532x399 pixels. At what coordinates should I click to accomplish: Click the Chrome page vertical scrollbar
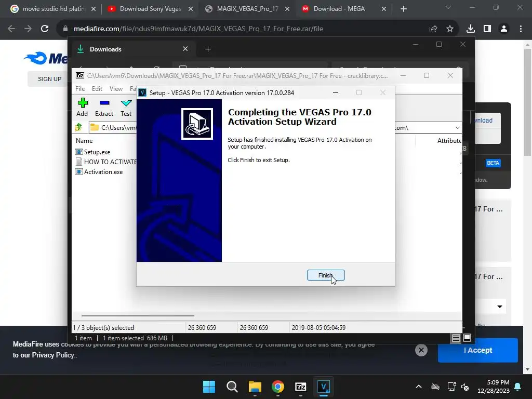[x=527, y=102]
